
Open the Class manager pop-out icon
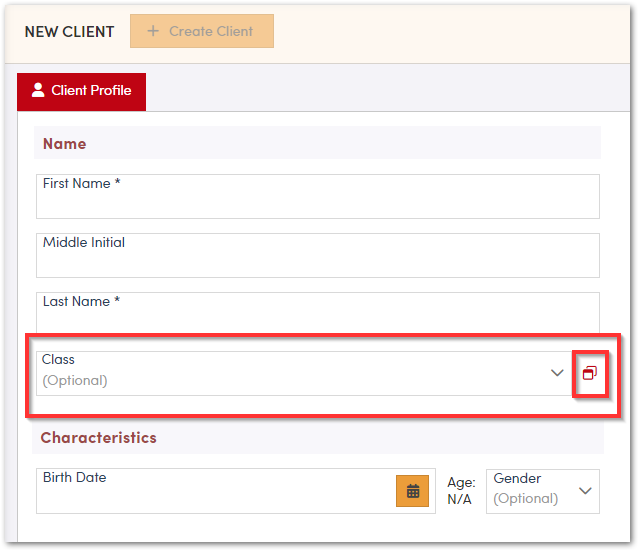tap(589, 373)
